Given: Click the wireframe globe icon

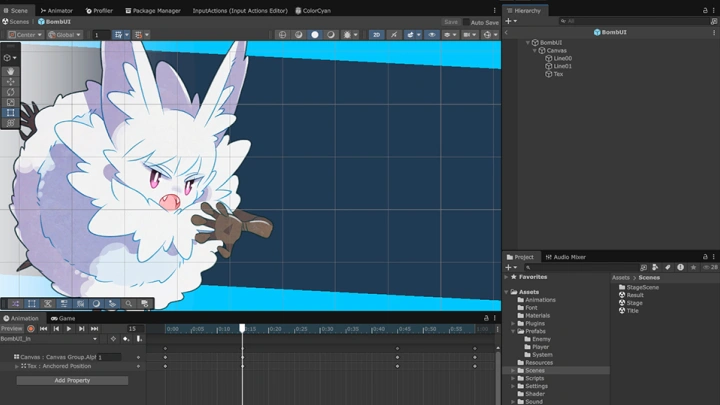Looking at the screenshot, I should tap(282, 34).
